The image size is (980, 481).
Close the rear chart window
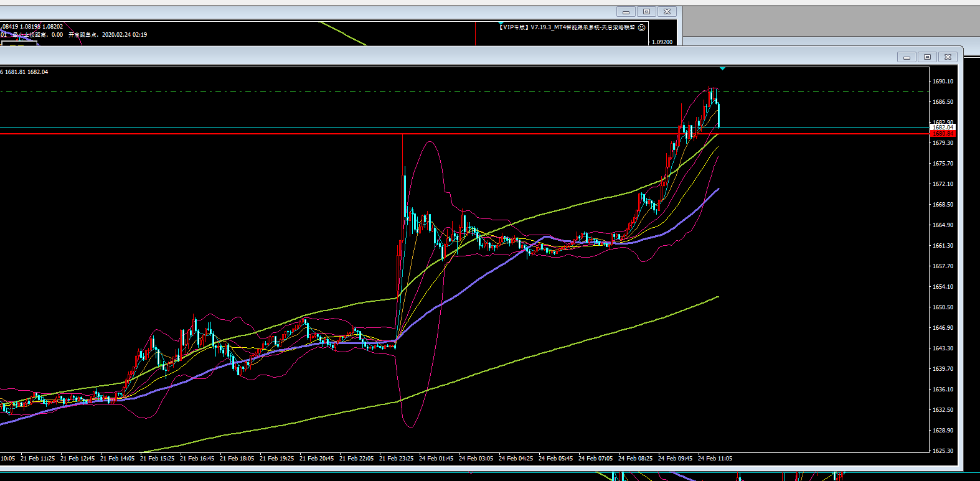coord(667,12)
